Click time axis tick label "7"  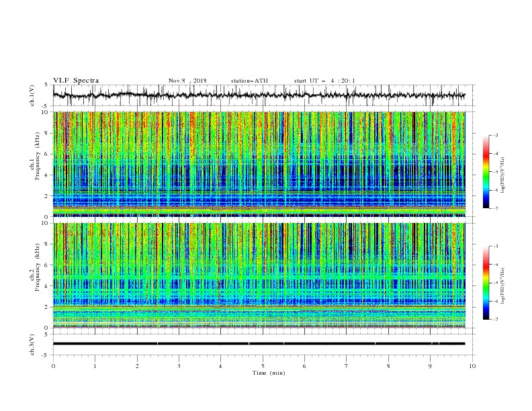[x=346, y=366]
